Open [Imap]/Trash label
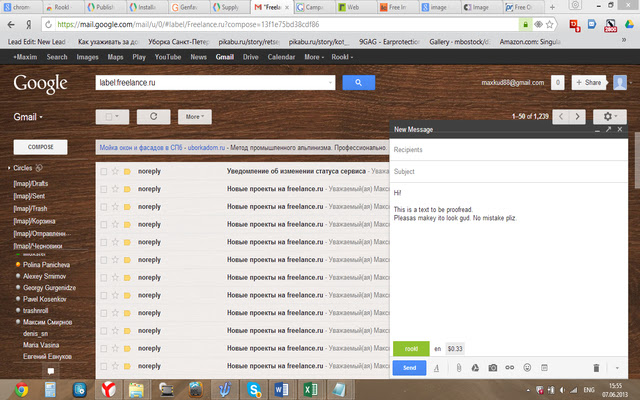The image size is (640, 400). [30, 209]
